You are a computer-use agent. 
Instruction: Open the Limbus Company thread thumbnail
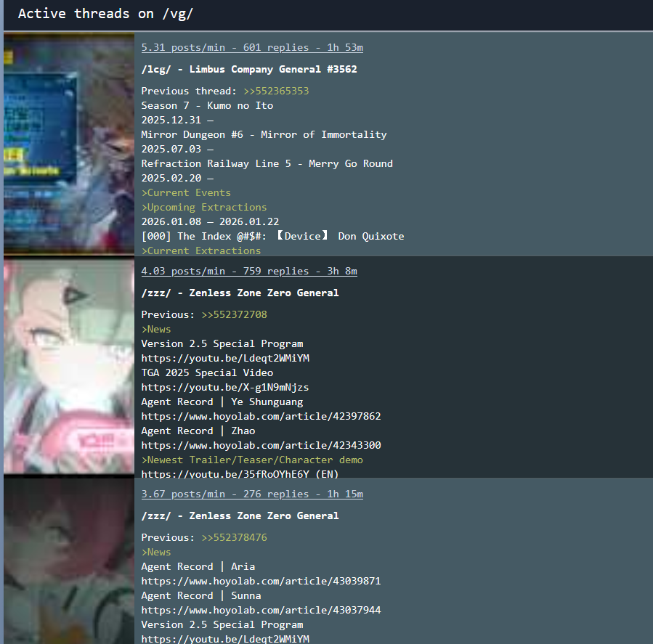[69, 144]
